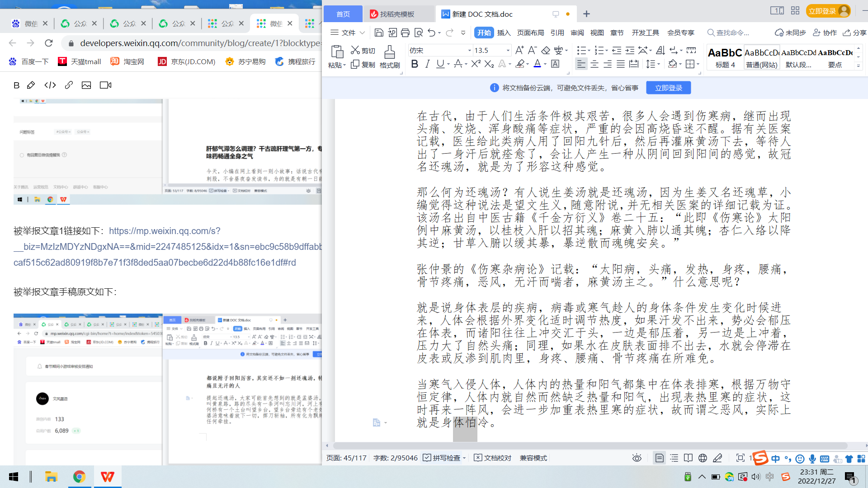Viewport: 868px width, 488px height.
Task: Toggle the 拼写检查 spell check option
Action: point(442,458)
